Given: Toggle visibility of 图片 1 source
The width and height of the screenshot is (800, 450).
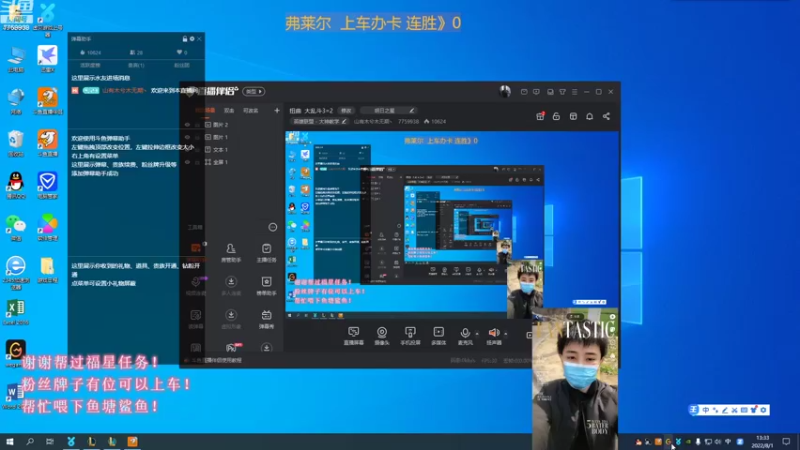Looking at the screenshot, I should (187, 137).
